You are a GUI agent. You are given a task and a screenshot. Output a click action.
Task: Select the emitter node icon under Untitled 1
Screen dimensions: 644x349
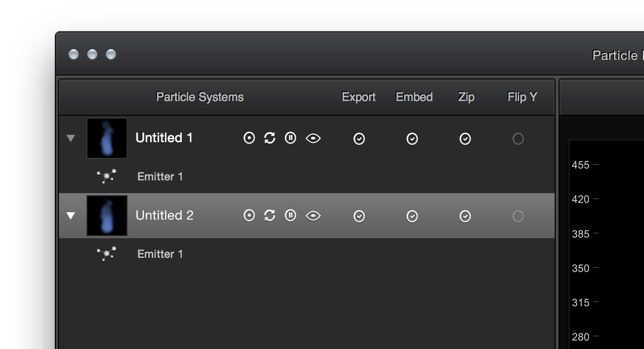(107, 176)
